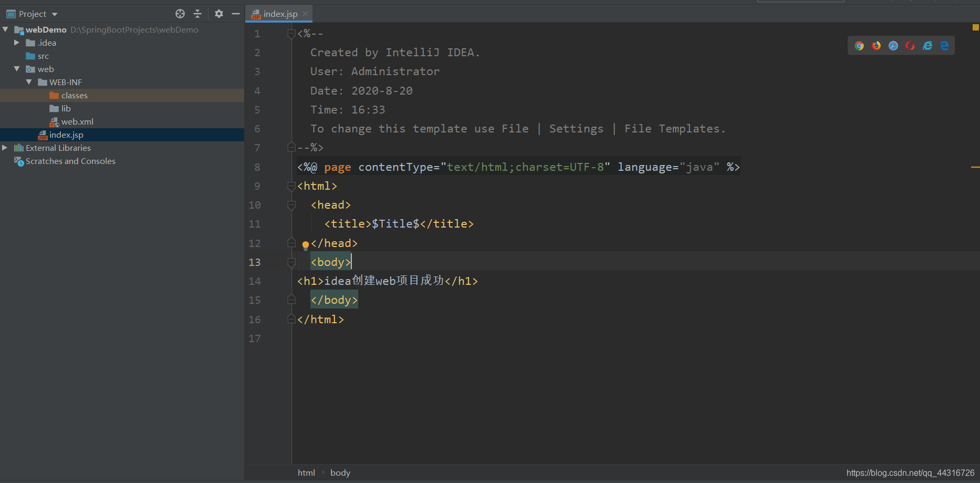Select the classes folder
The height and width of the screenshot is (483, 980).
click(x=74, y=95)
